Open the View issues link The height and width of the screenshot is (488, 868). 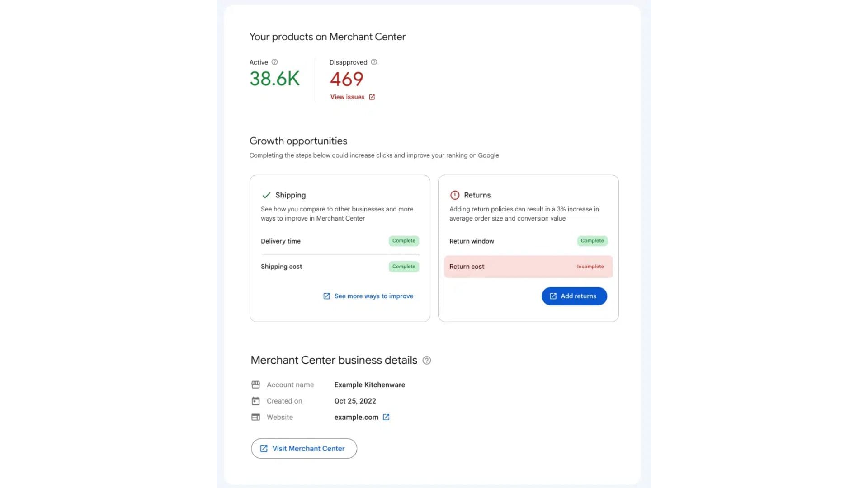tap(347, 97)
